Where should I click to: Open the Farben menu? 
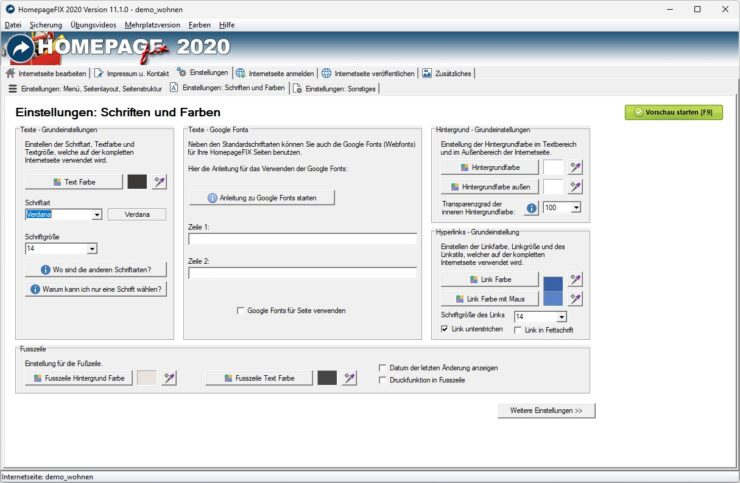200,25
